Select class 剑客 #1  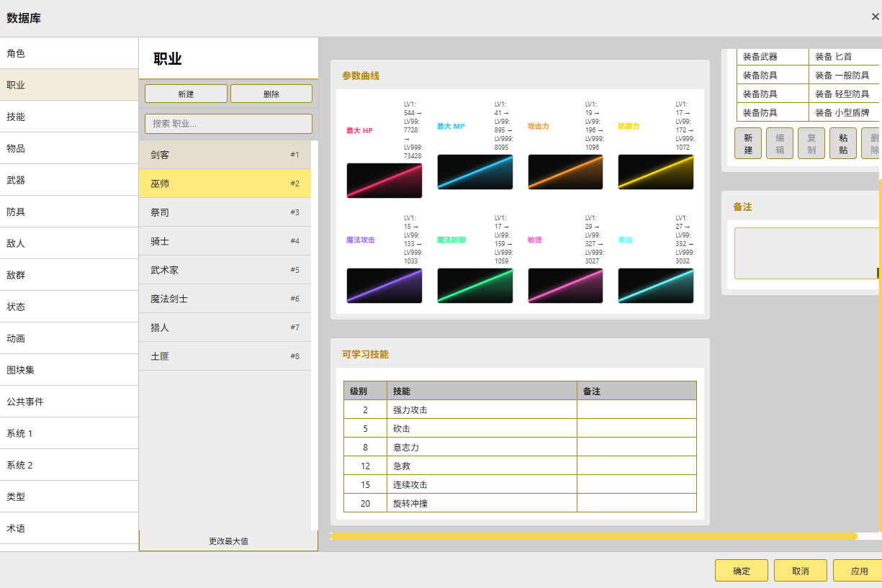(x=225, y=155)
